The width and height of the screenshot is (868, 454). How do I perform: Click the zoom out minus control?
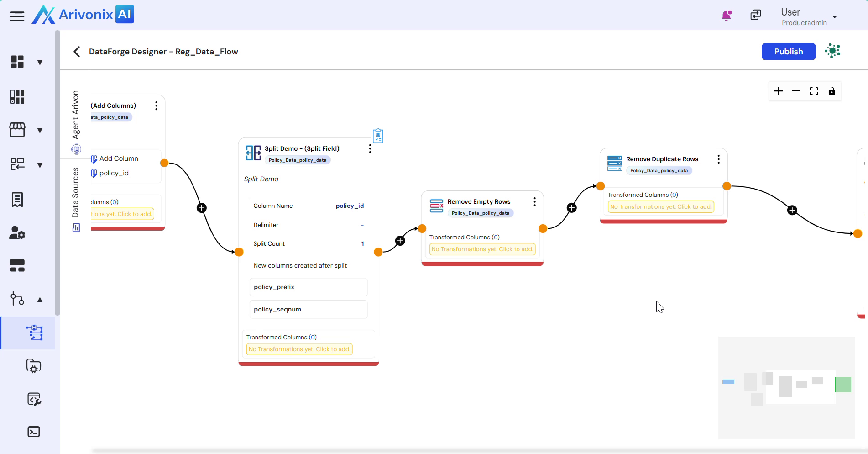(796, 91)
